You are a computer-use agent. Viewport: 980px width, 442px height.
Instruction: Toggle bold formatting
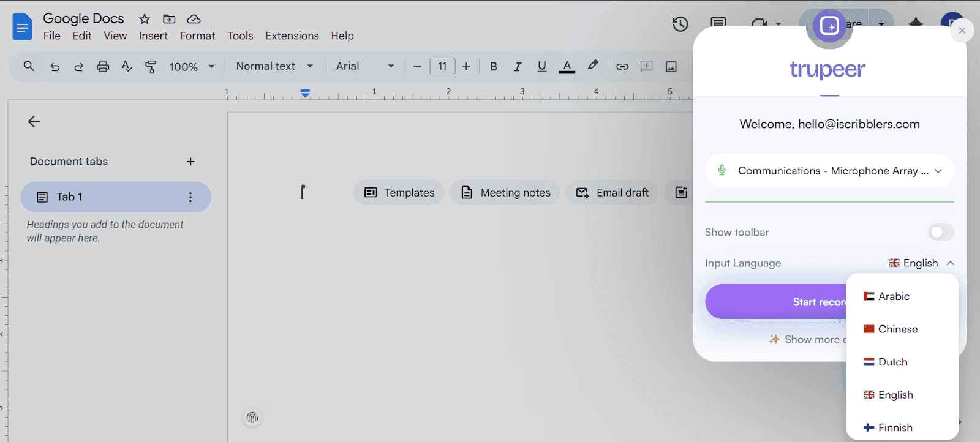point(493,66)
